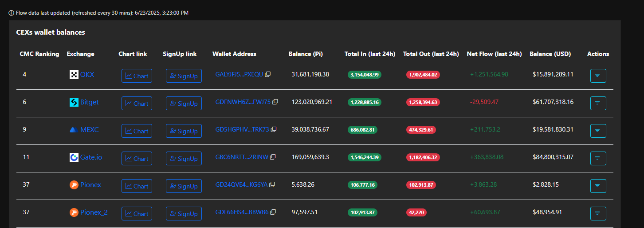Open the Chart for Pionex

coord(137,186)
